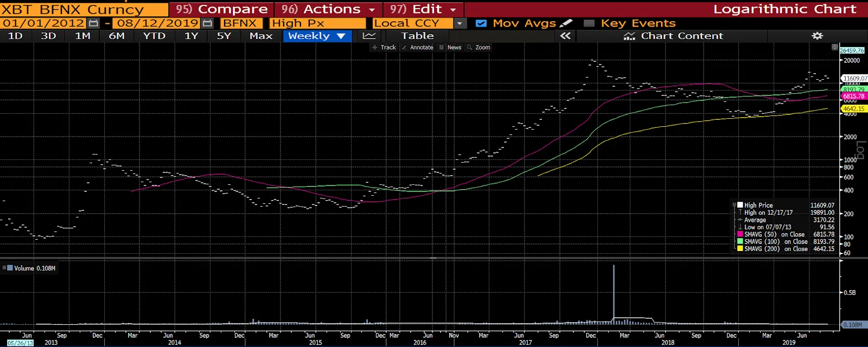Switch to the Table view
Viewport: 868px width, 347px height.
417,36
